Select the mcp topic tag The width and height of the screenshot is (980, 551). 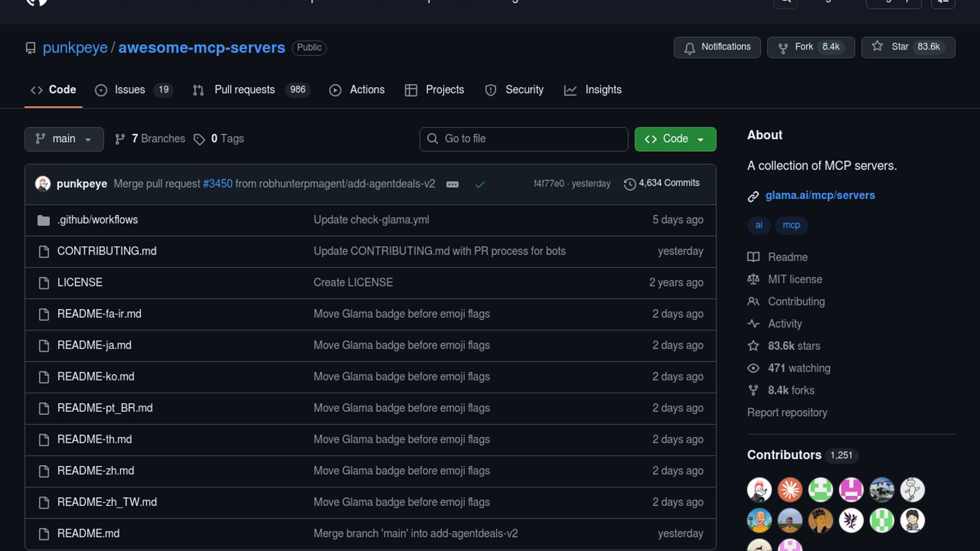pos(791,225)
